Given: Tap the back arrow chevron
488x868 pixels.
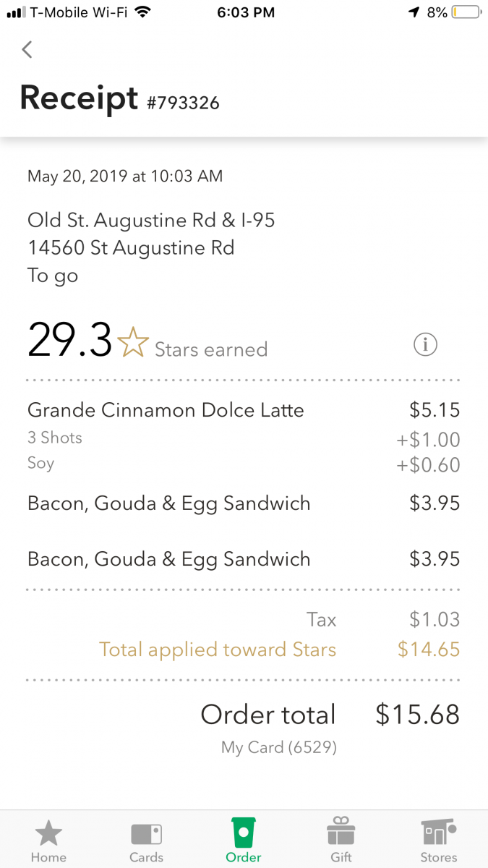Looking at the screenshot, I should pos(27,49).
